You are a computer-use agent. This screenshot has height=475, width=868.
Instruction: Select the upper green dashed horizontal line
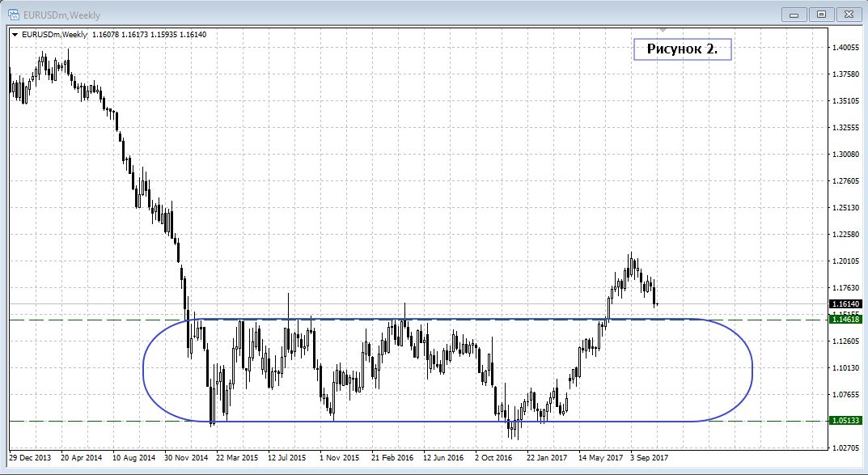click(x=81, y=320)
